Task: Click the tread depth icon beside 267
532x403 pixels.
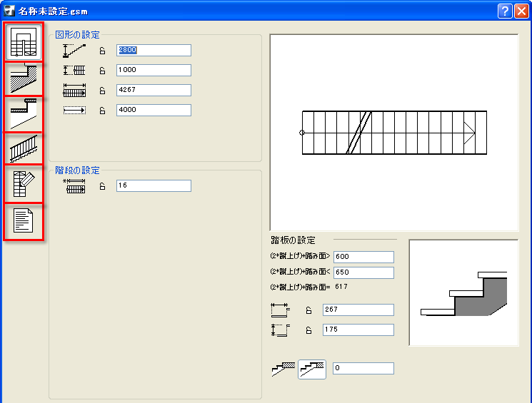Action: [280, 310]
